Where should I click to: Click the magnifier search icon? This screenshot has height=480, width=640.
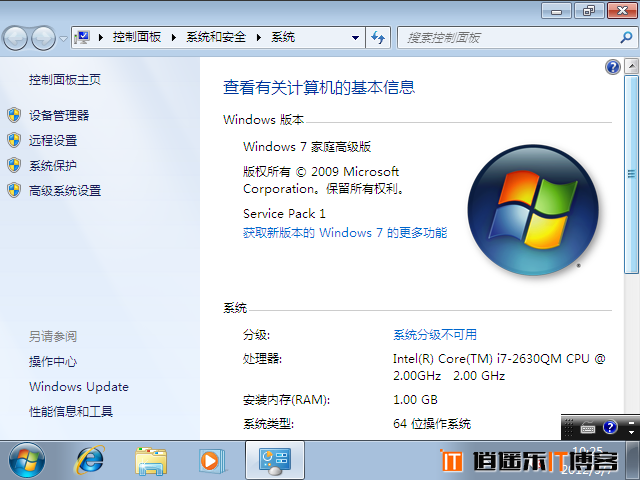(x=626, y=38)
